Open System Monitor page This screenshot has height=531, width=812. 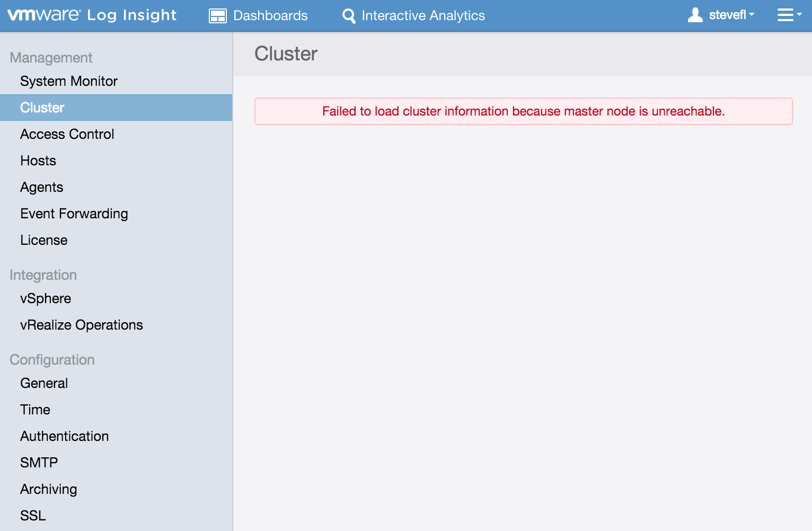69,81
